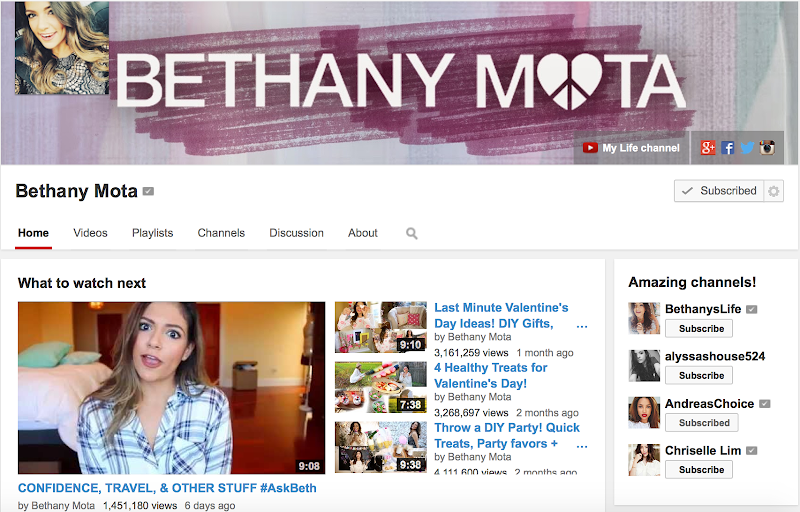The width and height of the screenshot is (800, 512).
Task: Click the 1,451,180 views text
Action: 140,505
